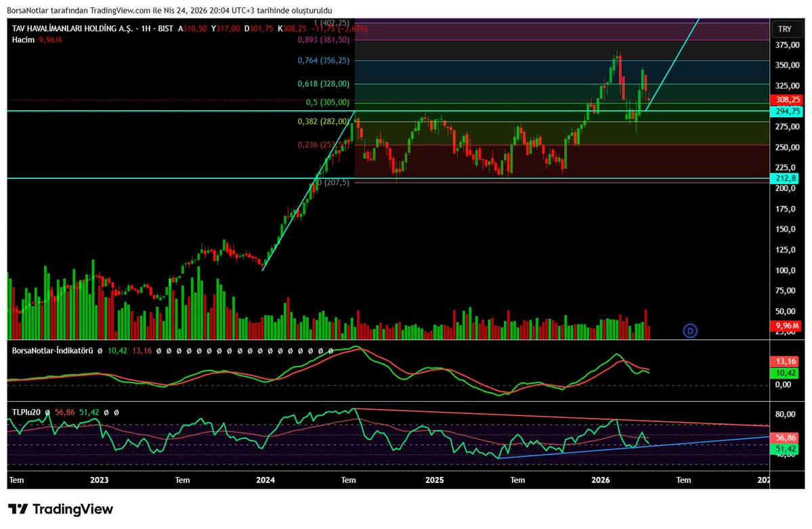Select the BorsaNotlar-İndikatörü indicator legend

[52, 351]
